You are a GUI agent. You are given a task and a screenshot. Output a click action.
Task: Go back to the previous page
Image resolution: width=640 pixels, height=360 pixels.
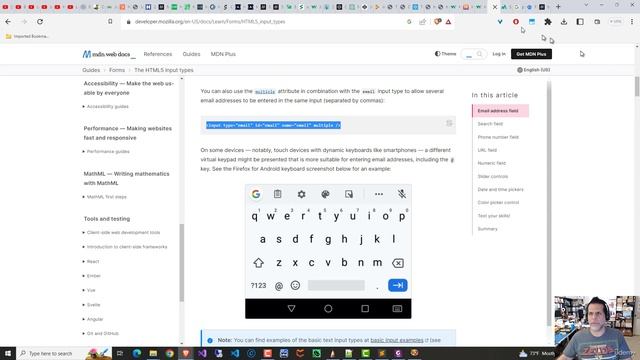[x=8, y=22]
